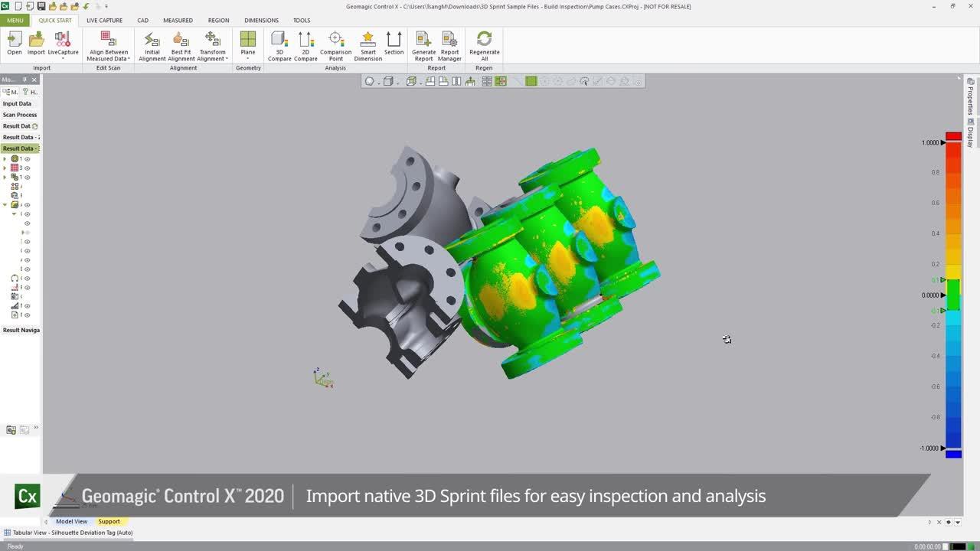Run Initial Alignment

coord(152,45)
